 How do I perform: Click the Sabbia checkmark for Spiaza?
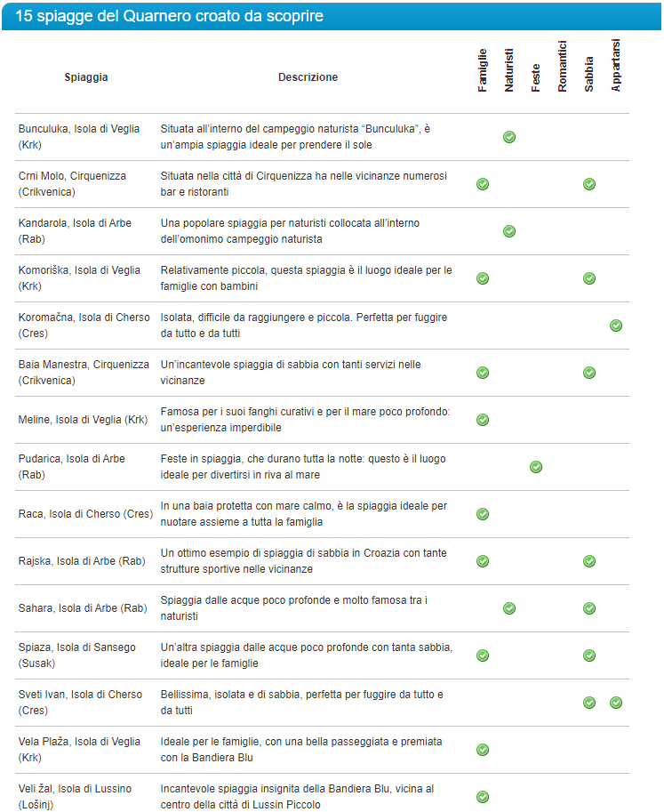[589, 655]
